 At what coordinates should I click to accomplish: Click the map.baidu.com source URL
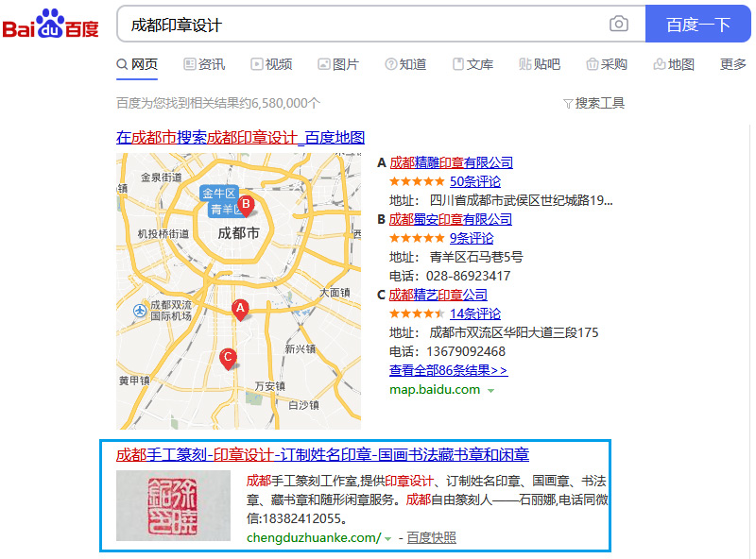[x=435, y=389]
